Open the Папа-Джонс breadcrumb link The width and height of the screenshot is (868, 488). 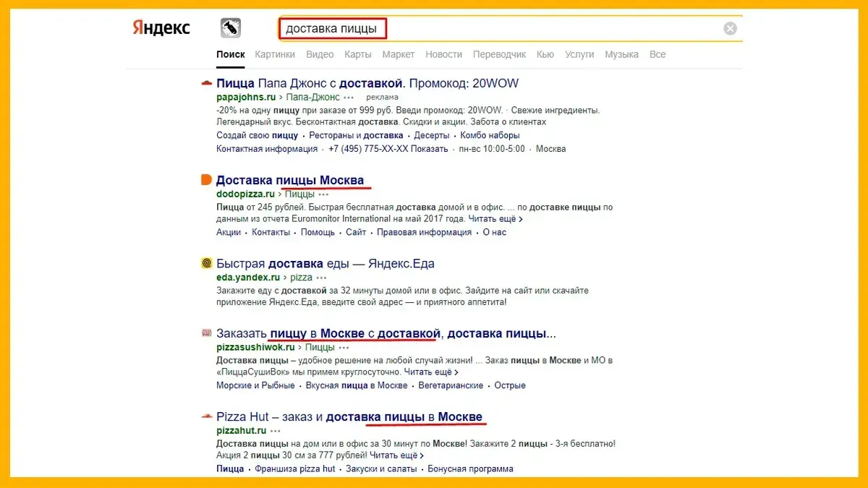(313, 97)
